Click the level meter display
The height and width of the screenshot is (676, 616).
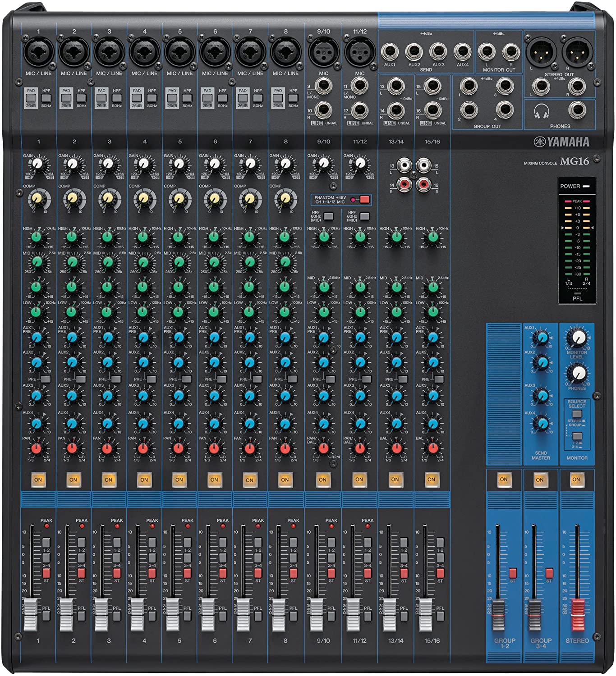(x=577, y=238)
